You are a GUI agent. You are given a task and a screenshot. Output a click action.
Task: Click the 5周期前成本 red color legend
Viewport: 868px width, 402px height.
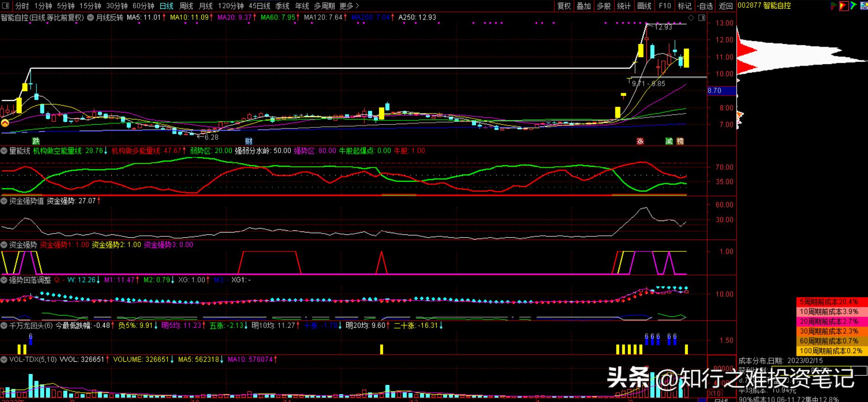click(x=832, y=302)
